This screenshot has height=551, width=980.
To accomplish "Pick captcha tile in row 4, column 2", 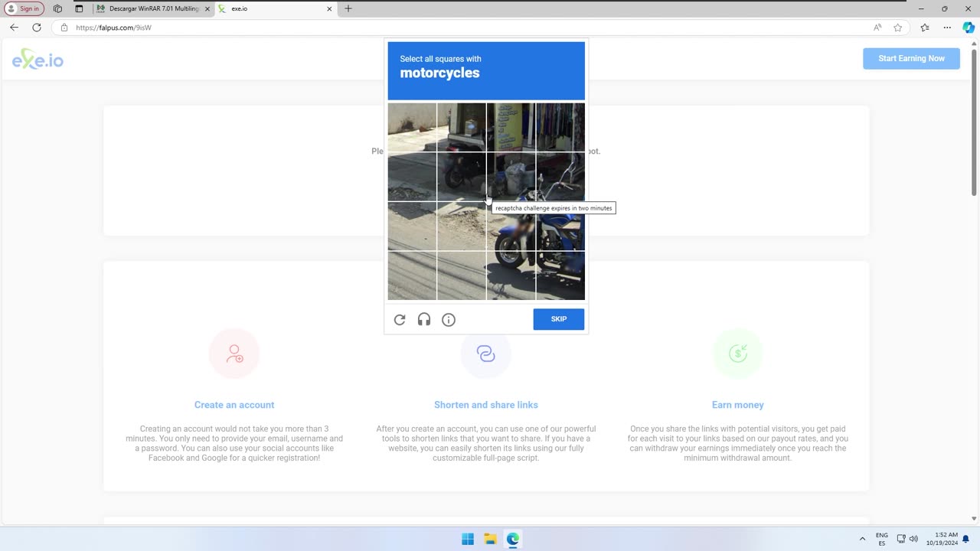I will coord(462,275).
